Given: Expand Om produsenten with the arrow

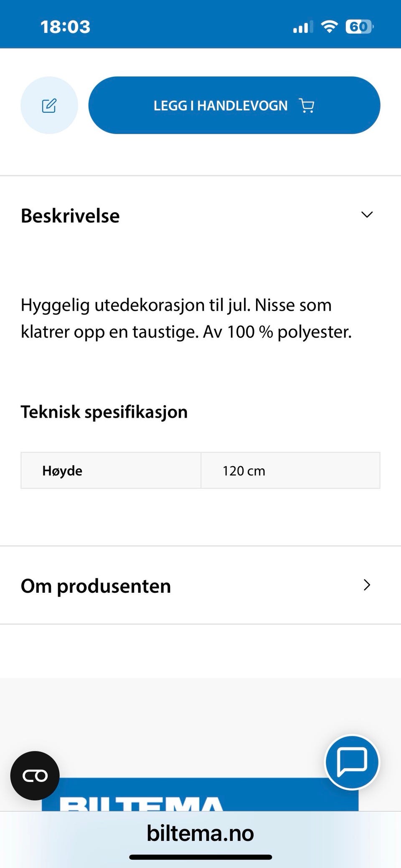Looking at the screenshot, I should click(367, 585).
